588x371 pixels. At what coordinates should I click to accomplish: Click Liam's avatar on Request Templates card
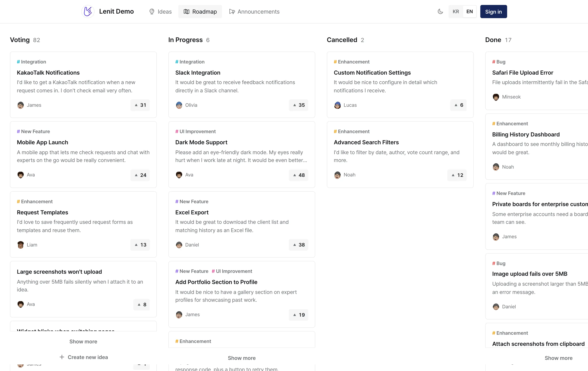click(x=20, y=245)
